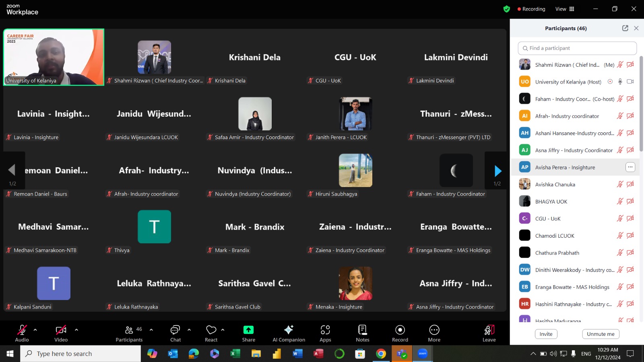Click muted mic icon for Avishka Chanuka

[x=620, y=184]
